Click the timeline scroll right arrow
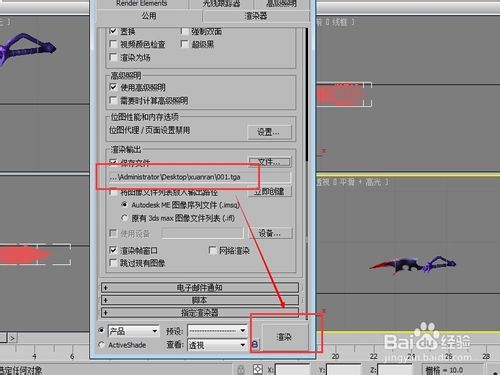This screenshot has width=500, height=375. coord(12,338)
